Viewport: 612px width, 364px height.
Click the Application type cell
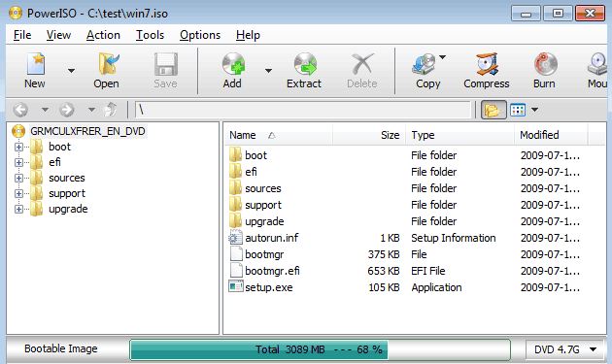tap(436, 287)
